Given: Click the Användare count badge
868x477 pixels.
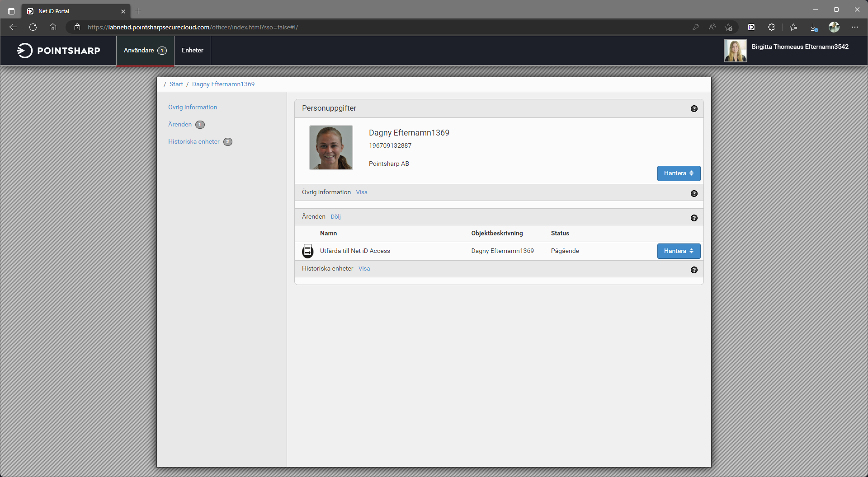Looking at the screenshot, I should (162, 51).
